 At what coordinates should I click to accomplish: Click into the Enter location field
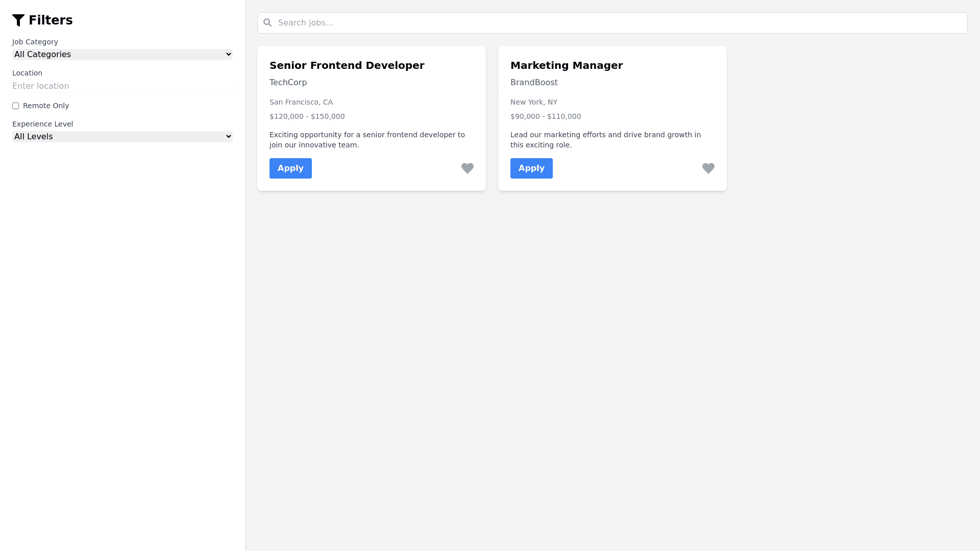coord(122,86)
